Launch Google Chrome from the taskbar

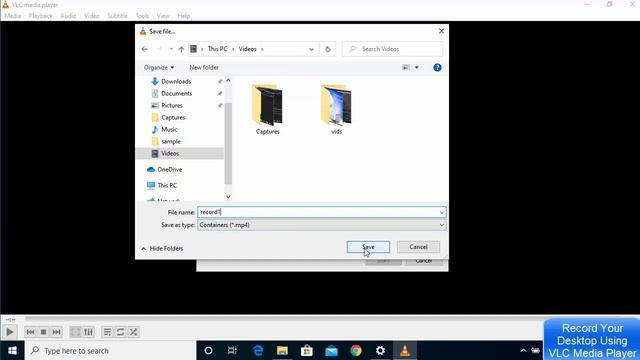(356, 351)
